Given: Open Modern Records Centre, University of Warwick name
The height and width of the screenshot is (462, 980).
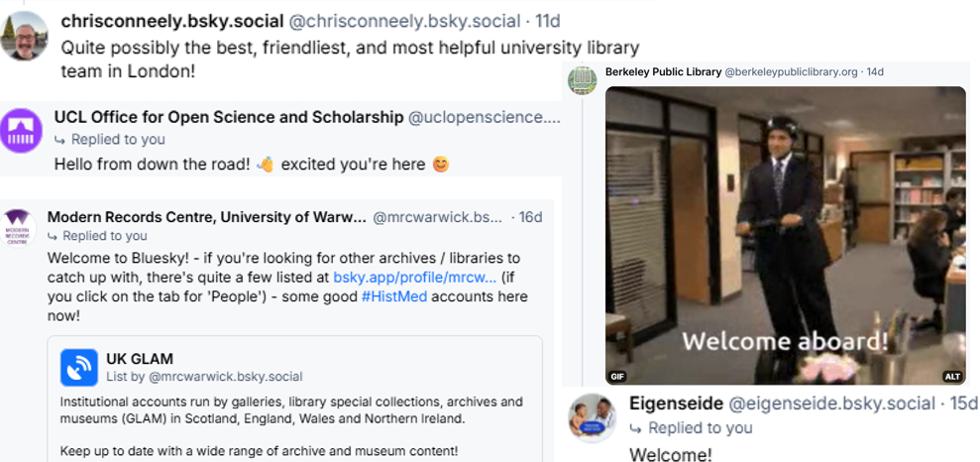Looking at the screenshot, I should click(x=205, y=217).
